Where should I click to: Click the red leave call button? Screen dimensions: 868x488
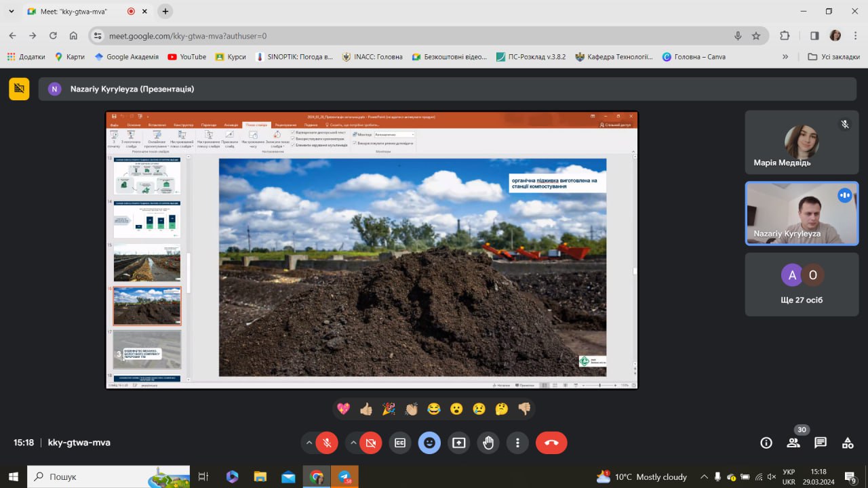551,443
